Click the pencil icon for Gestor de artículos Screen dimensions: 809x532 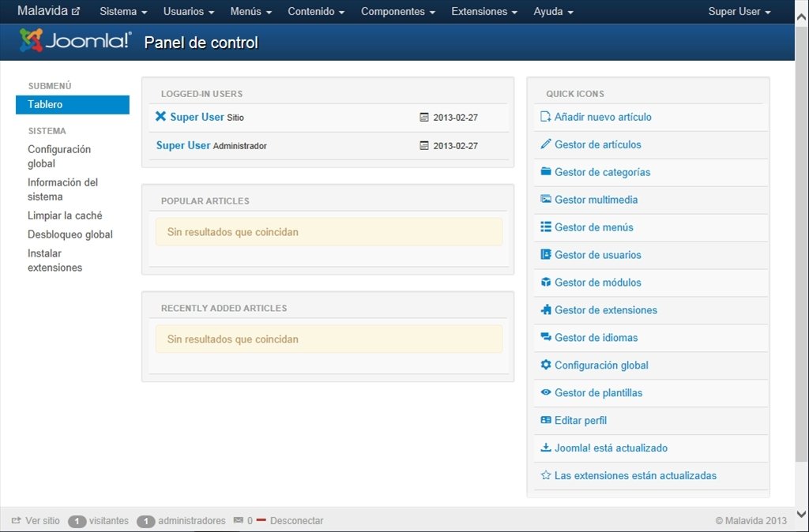click(545, 144)
